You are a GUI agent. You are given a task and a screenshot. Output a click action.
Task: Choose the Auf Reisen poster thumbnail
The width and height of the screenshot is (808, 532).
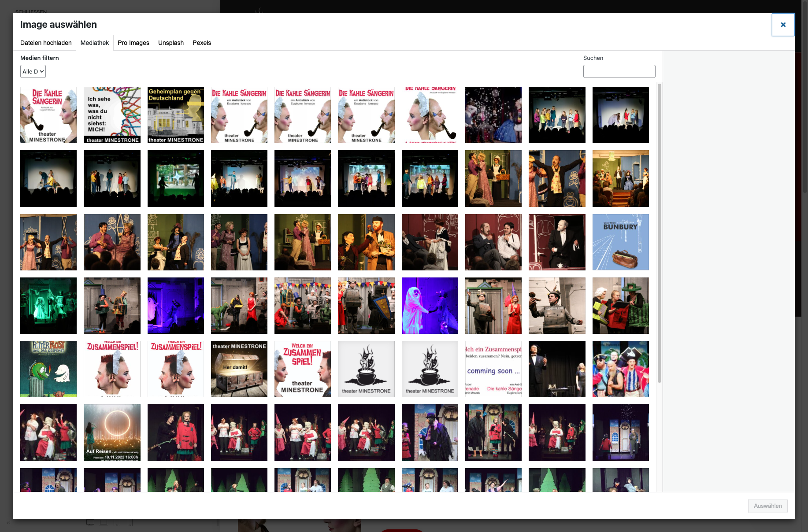(112, 432)
